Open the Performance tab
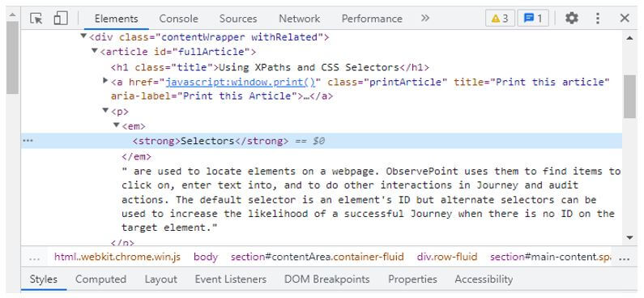Viewport: 644px width, 298px height. [x=372, y=19]
